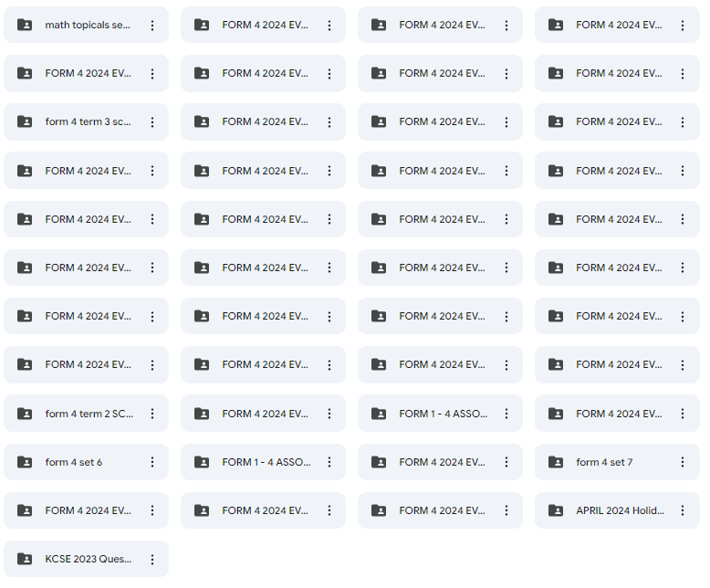Click the KCSE 2023 Questions folder icon
Screen dimensions: 710x588
point(25,559)
